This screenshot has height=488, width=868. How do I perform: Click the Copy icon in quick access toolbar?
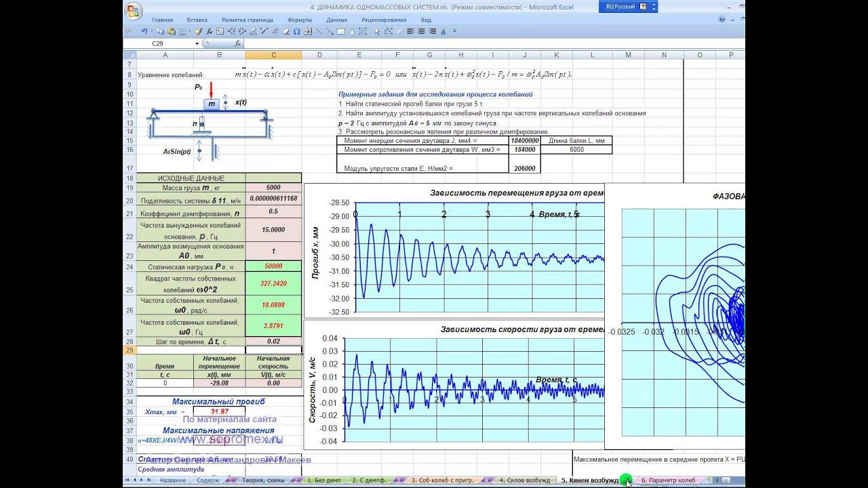pos(160,31)
